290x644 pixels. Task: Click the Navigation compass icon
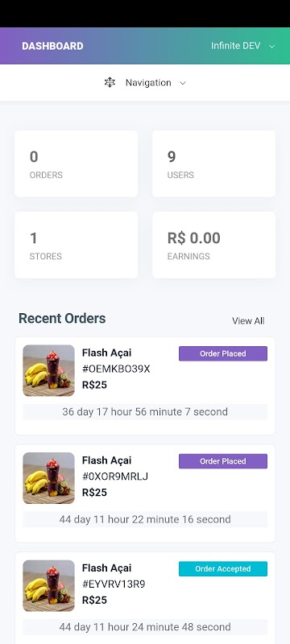[x=110, y=83]
